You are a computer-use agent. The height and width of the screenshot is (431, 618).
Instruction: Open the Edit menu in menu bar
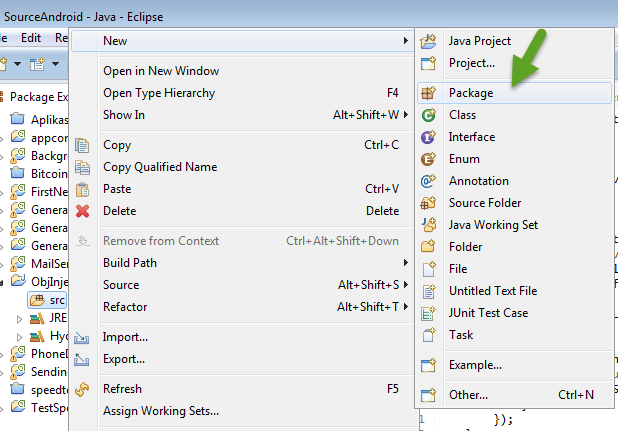[x=31, y=38]
